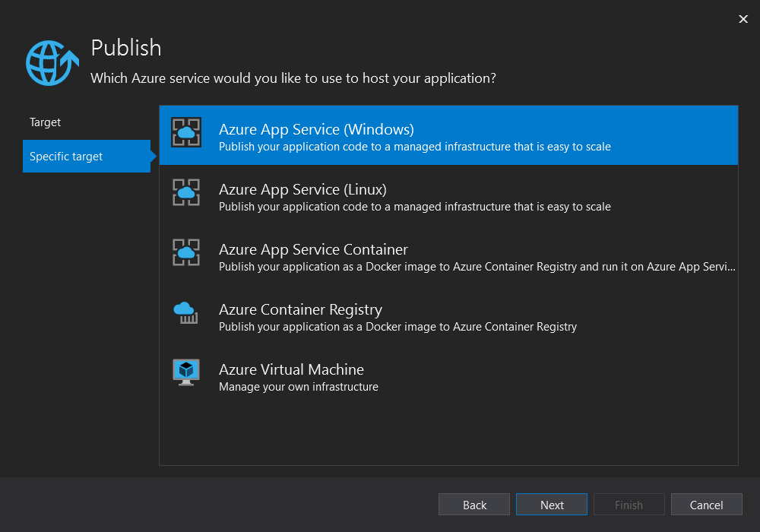The width and height of the screenshot is (760, 532).
Task: Click the Next button
Action: (x=551, y=504)
